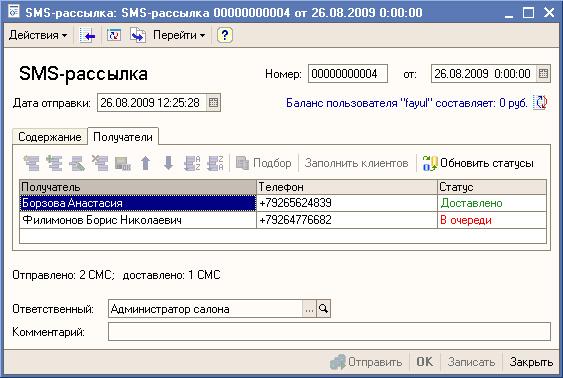Image resolution: width=563 pixels, height=378 pixels.
Task: Click the Доставлено status cell
Action: tap(492, 203)
